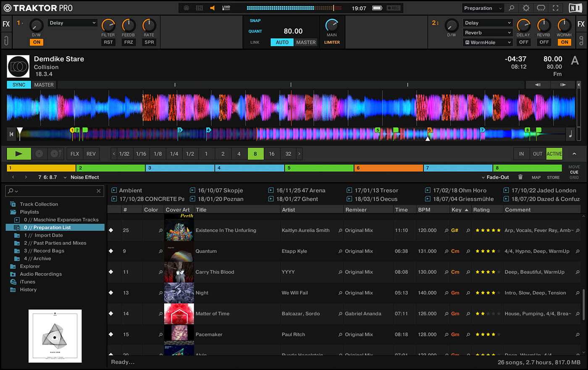Viewport: 588px width, 370px height.
Task: Bend tempo down with the left arrow button
Action: click(538, 85)
